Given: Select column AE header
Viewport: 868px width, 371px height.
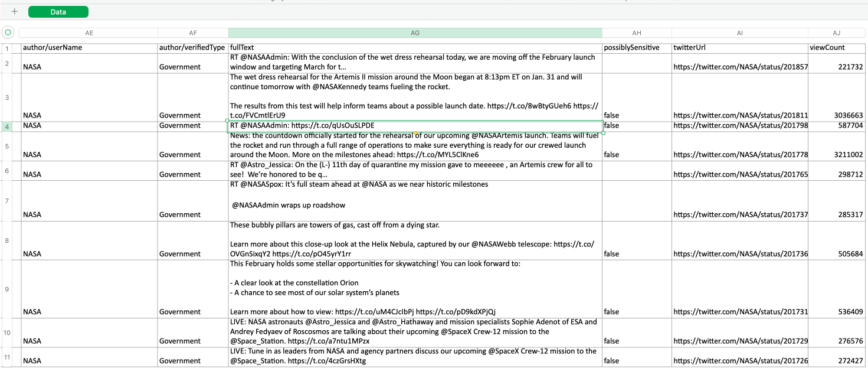Looking at the screenshot, I should click(89, 33).
